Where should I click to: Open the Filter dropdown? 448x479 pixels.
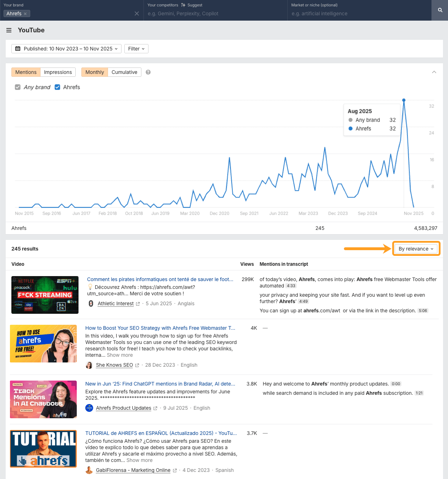136,49
